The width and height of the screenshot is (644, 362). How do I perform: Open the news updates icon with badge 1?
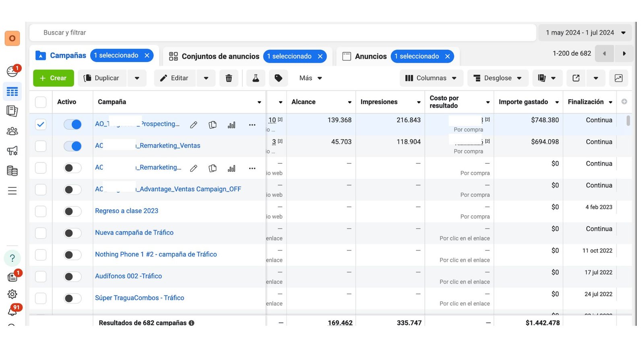[x=12, y=277]
